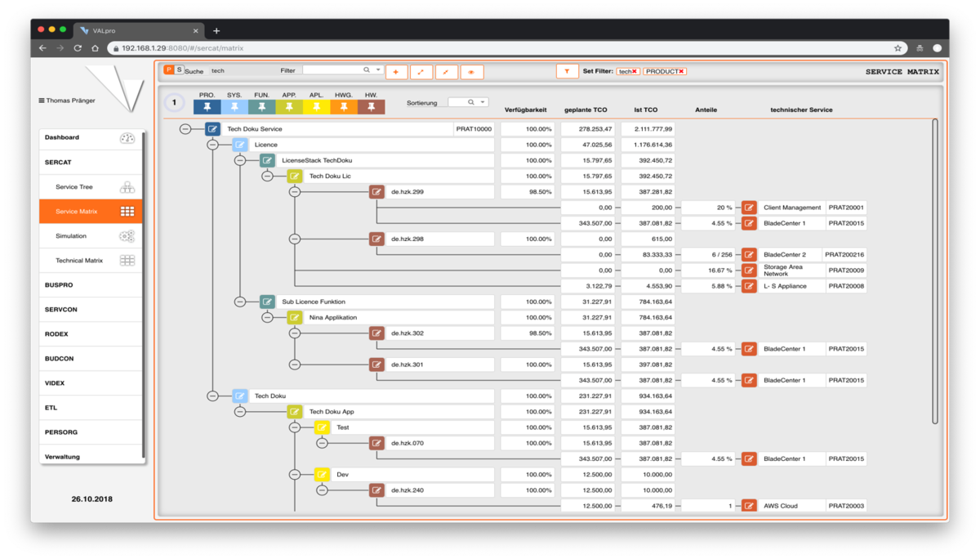
Task: Edit AWS Cloud technical service icon
Action: tap(749, 506)
